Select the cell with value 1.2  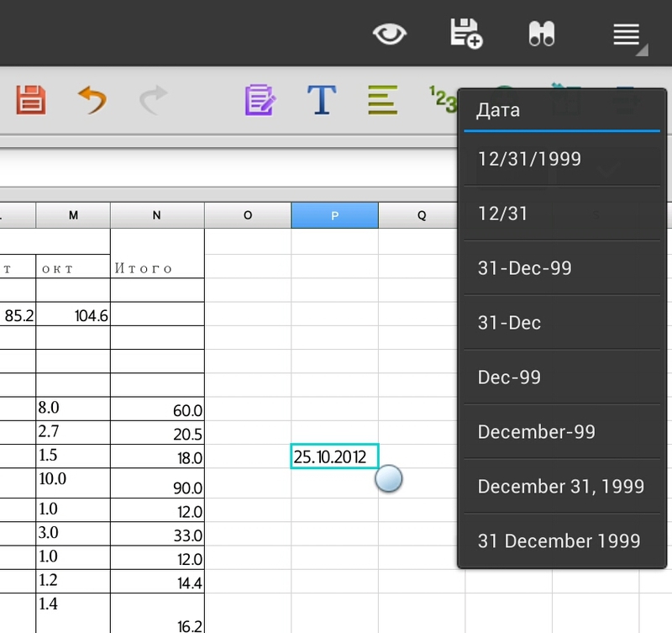pyautogui.click(x=73, y=581)
